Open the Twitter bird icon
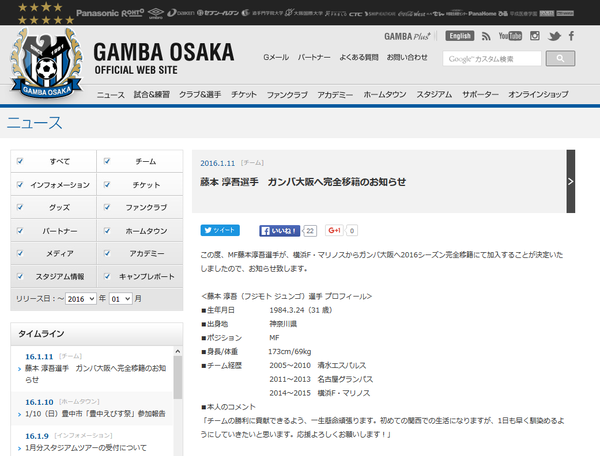 click(x=554, y=36)
